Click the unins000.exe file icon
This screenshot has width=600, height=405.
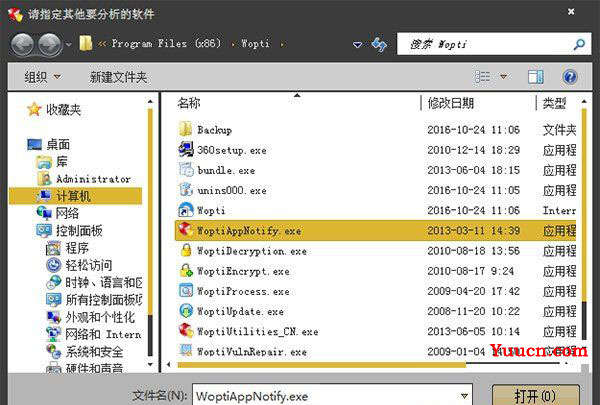pyautogui.click(x=186, y=189)
